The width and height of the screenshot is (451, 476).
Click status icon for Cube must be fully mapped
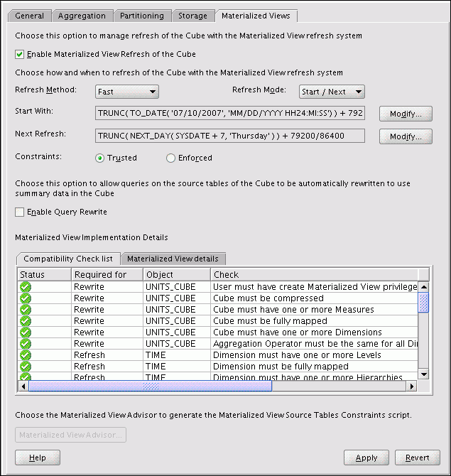(x=26, y=321)
